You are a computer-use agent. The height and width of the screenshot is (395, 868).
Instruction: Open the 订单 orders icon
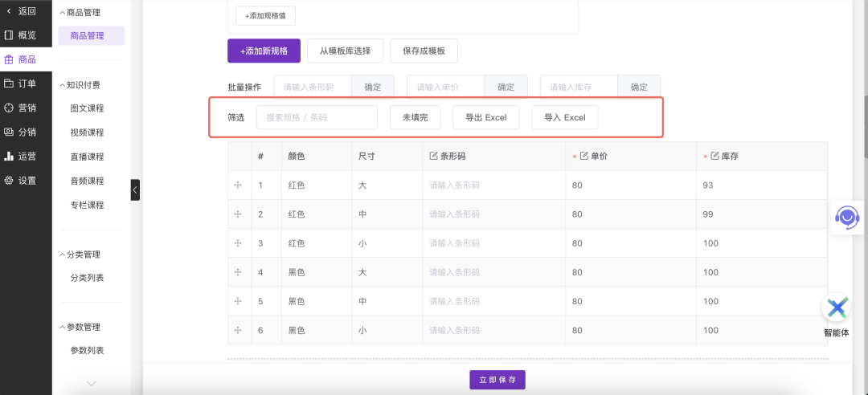8,83
